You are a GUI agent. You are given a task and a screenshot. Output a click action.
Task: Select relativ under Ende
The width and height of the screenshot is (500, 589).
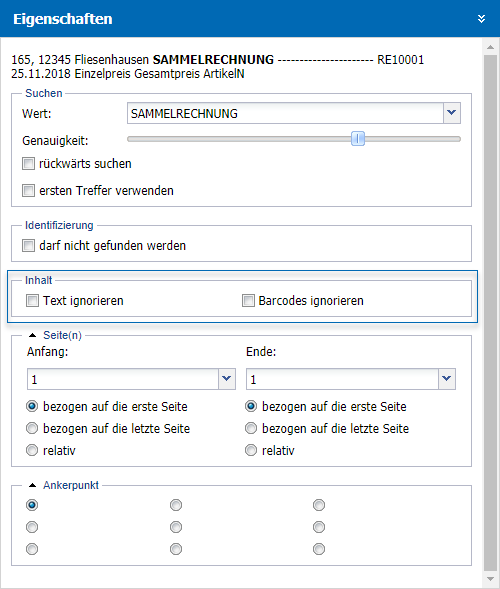click(x=251, y=450)
